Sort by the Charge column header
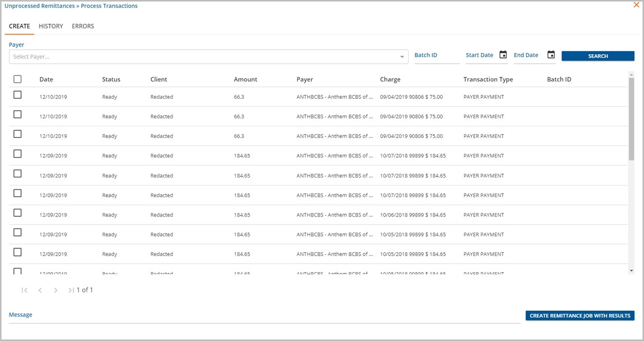Viewport: 644px width, 341px height. pyautogui.click(x=390, y=79)
